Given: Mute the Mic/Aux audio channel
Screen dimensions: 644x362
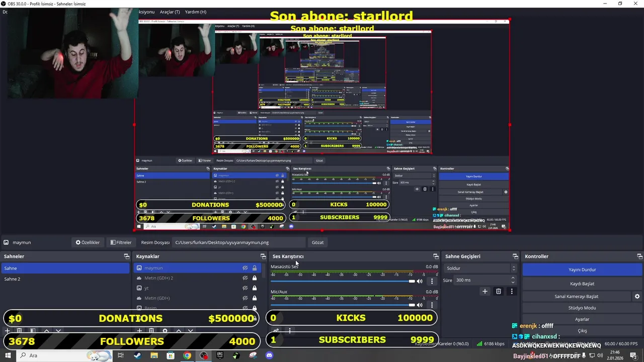Looking at the screenshot, I should pos(420,305).
